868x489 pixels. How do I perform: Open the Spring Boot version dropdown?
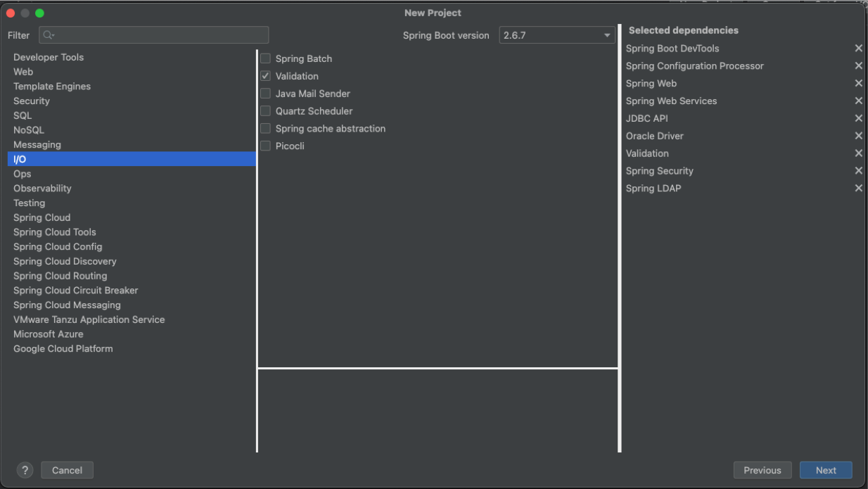click(606, 34)
